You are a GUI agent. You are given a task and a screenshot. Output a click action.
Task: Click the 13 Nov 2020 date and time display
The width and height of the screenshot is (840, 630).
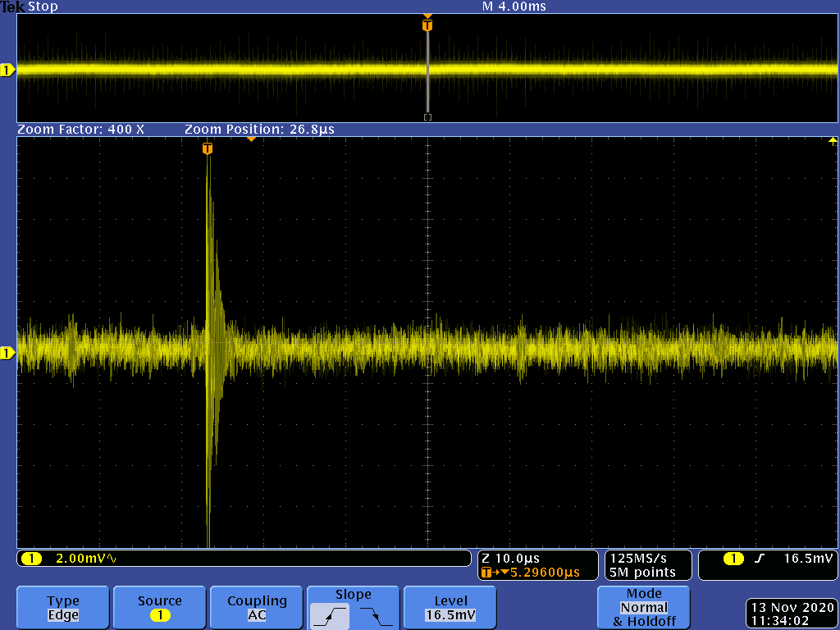[791, 614]
